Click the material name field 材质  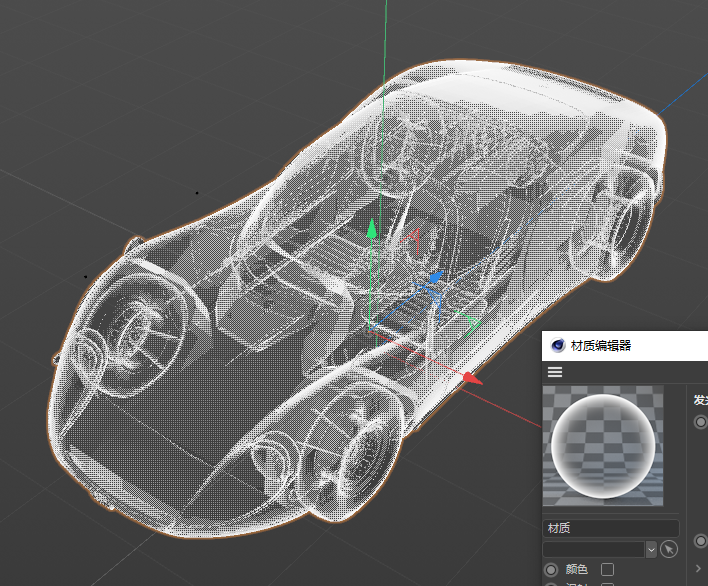click(x=611, y=528)
